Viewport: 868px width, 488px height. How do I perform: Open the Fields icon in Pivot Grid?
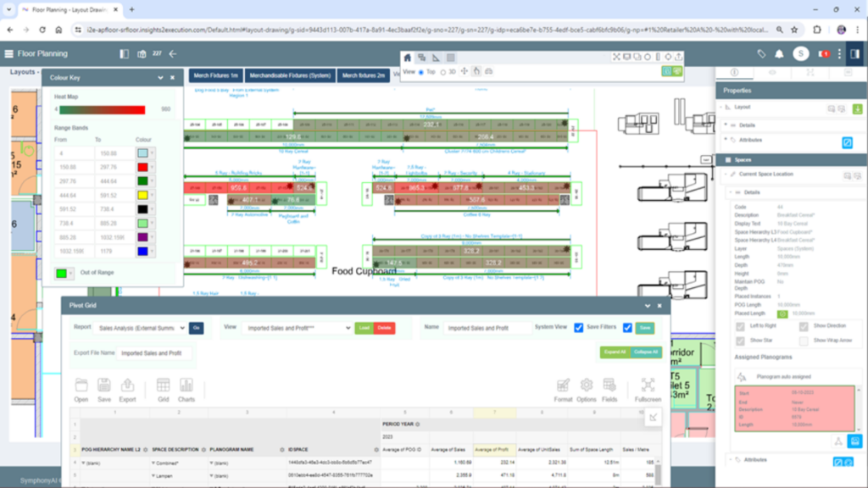[609, 390]
